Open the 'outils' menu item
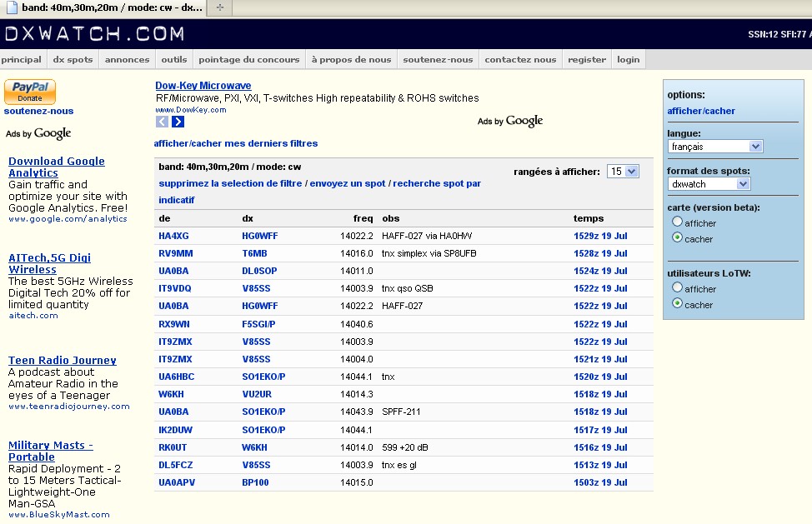This screenshot has height=524, width=812. coord(174,59)
